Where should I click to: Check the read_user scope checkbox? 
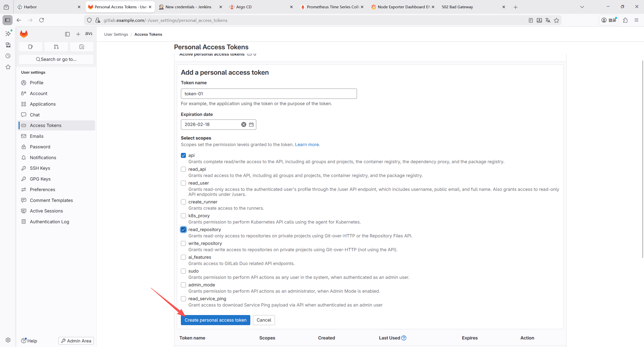183,183
